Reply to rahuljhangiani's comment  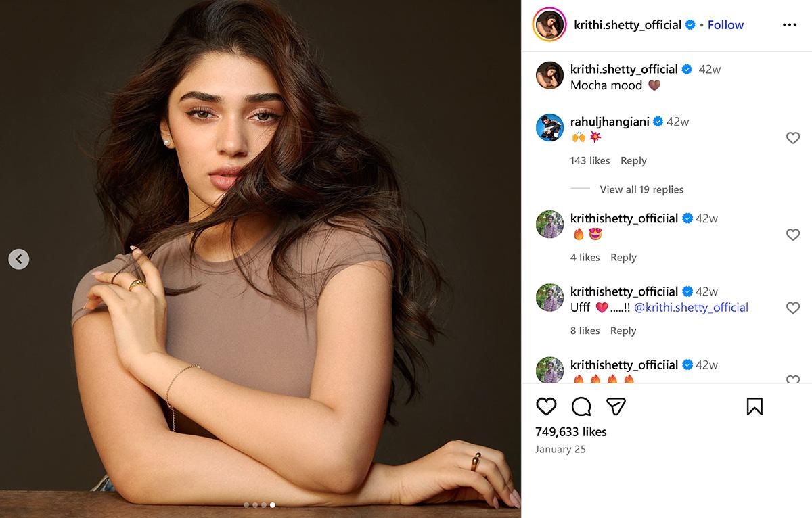[x=633, y=160]
